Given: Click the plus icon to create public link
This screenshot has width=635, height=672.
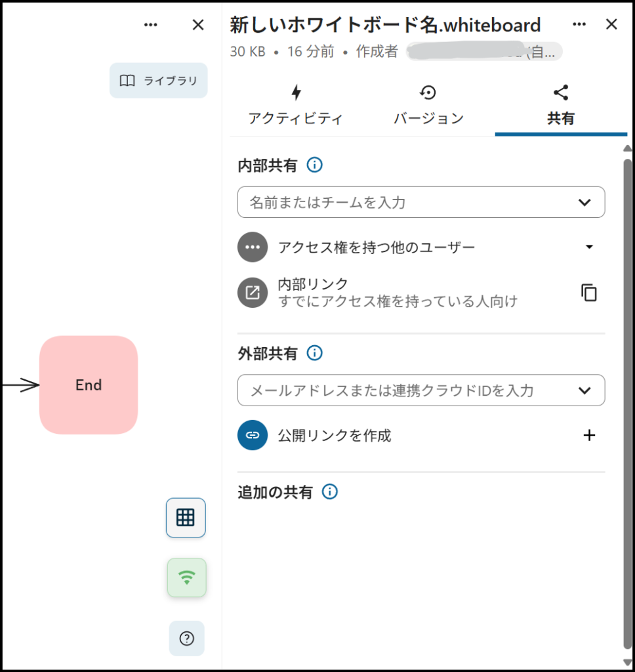Looking at the screenshot, I should point(589,435).
